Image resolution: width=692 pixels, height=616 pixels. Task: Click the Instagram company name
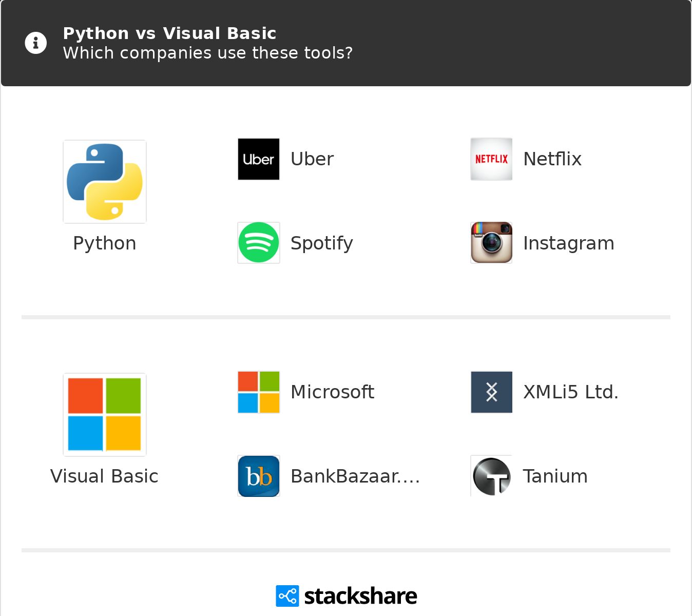568,242
